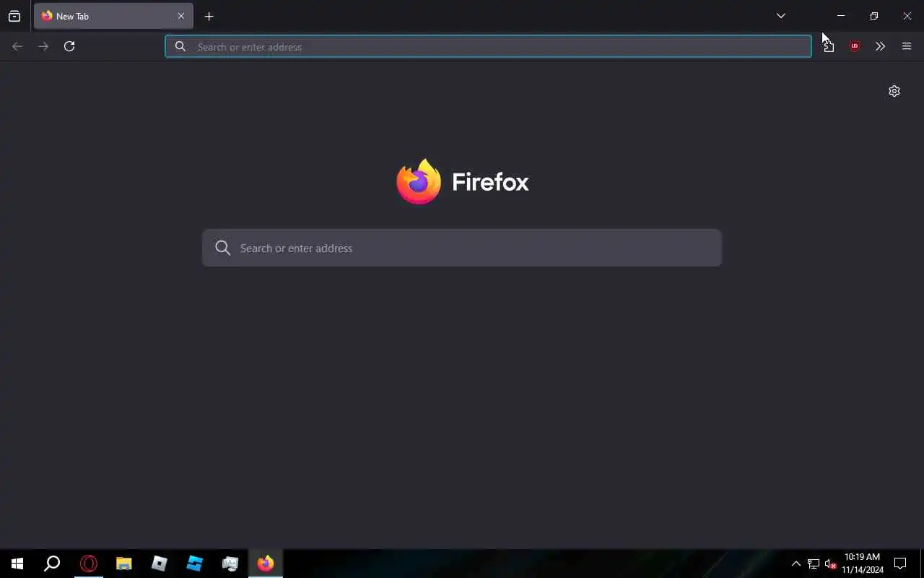
Task: Close the Firefox window
Action: pos(907,16)
